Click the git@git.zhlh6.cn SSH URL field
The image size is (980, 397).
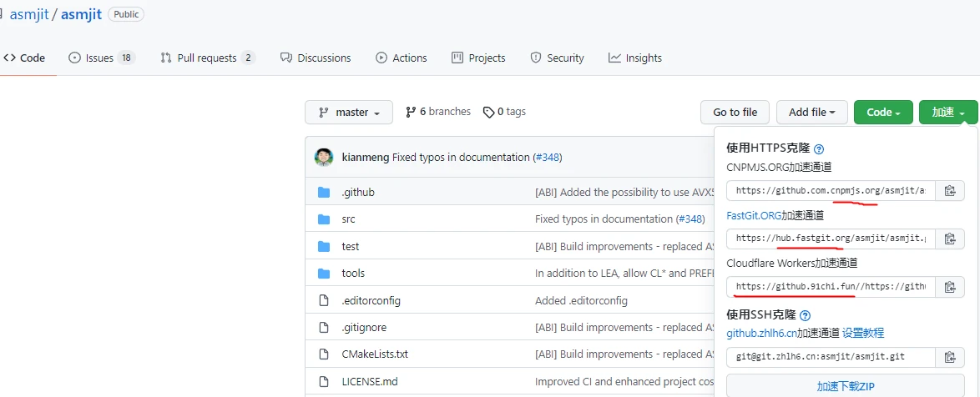(x=831, y=357)
